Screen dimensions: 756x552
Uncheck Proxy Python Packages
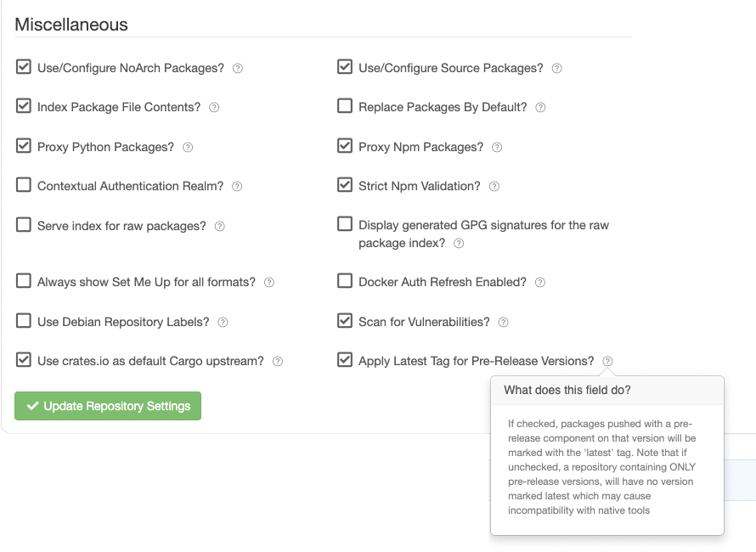(24, 147)
